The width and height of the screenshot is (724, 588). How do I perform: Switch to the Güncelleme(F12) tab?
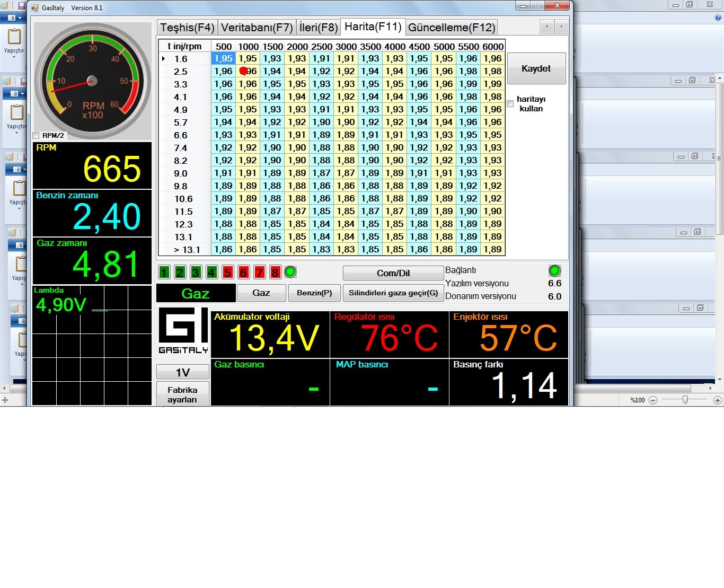(x=452, y=28)
